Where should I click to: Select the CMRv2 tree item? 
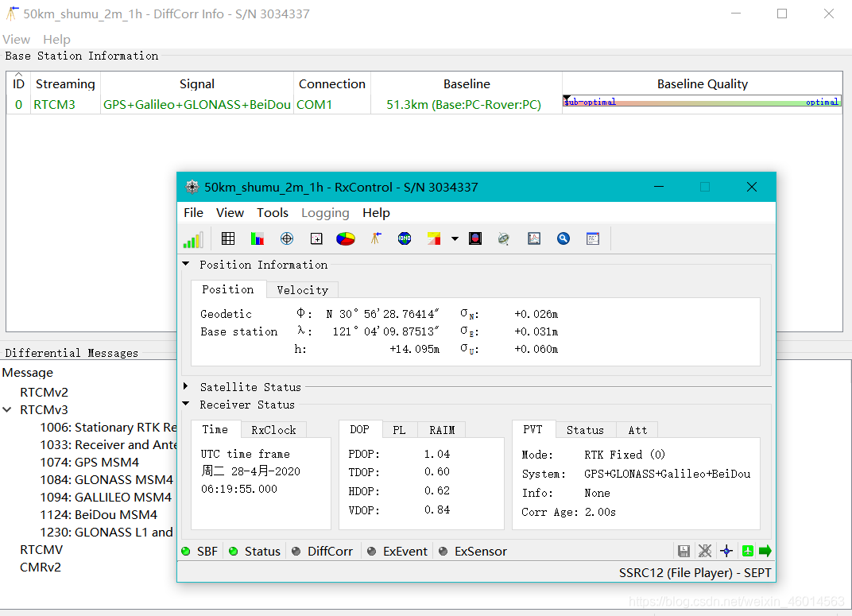click(x=41, y=567)
